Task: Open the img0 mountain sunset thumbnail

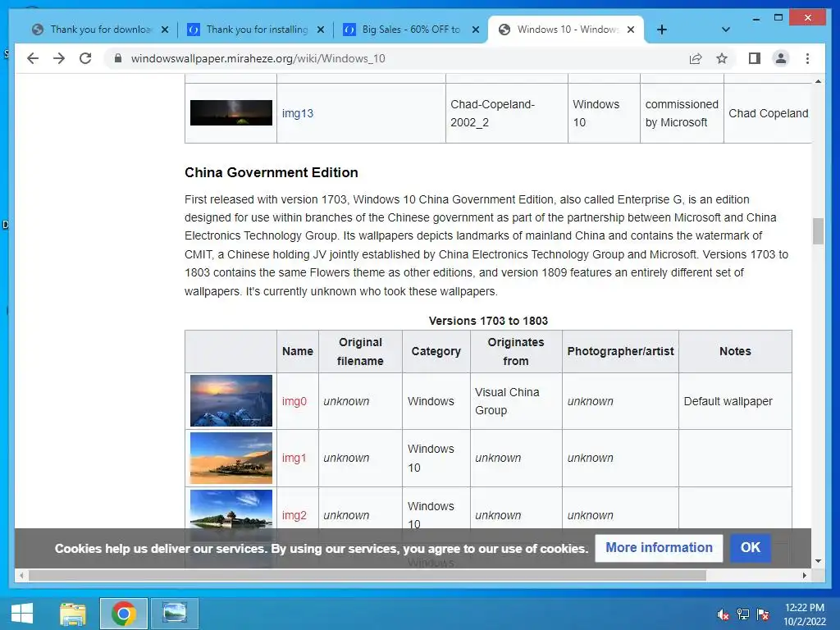Action: 231,400
